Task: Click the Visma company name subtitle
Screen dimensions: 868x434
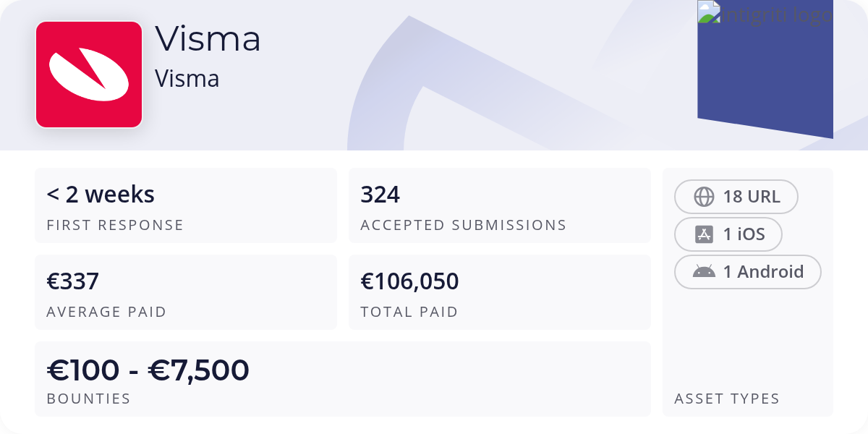Action: [187, 79]
